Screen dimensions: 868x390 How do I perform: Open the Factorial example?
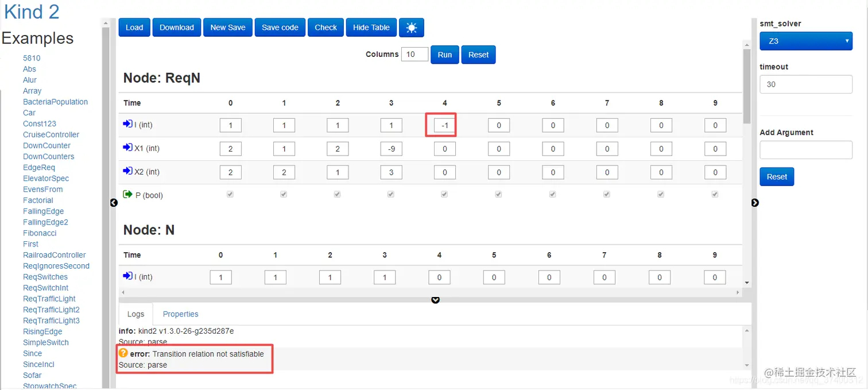[38, 200]
